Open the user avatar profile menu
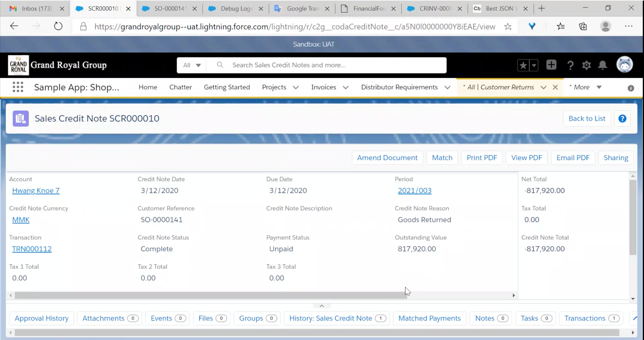Viewport: 644px width, 340px height. 624,65
